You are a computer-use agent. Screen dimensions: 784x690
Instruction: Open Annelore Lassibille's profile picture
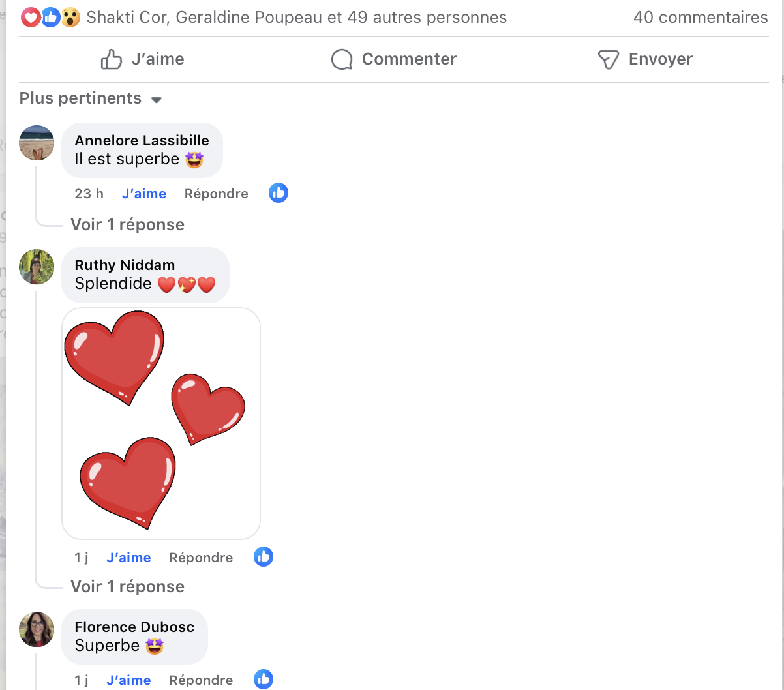tap(37, 143)
